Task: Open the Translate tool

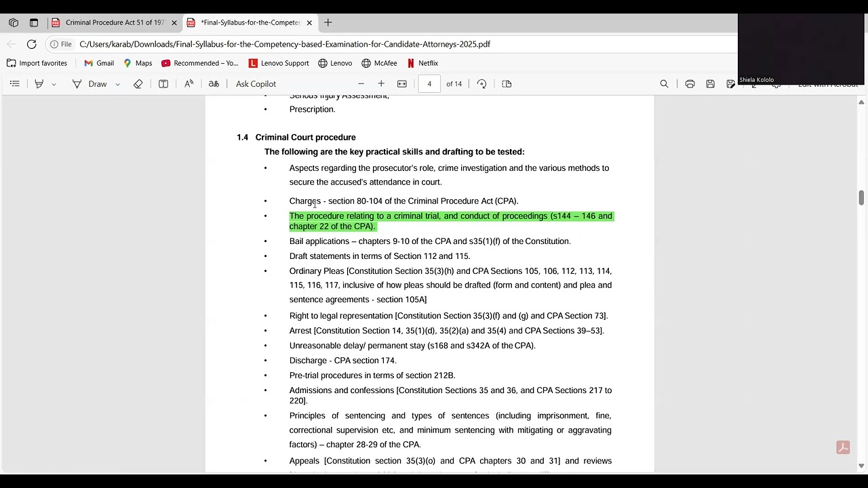Action: click(x=214, y=84)
